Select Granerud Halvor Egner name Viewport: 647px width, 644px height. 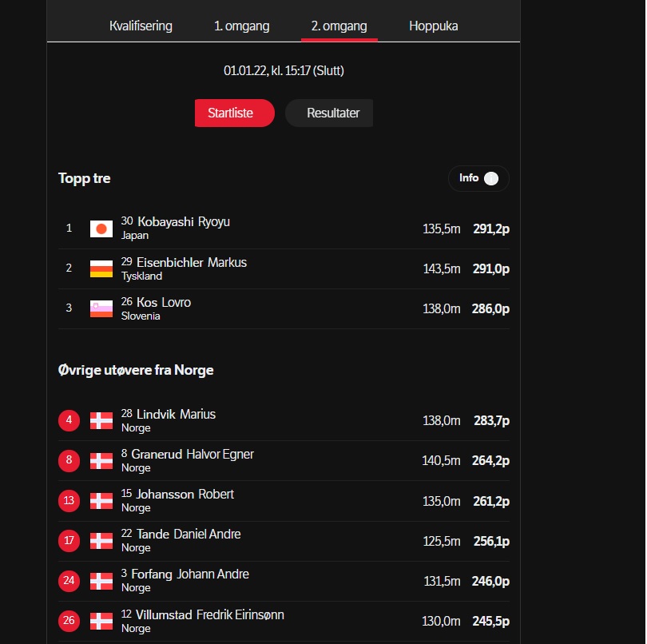tap(193, 454)
